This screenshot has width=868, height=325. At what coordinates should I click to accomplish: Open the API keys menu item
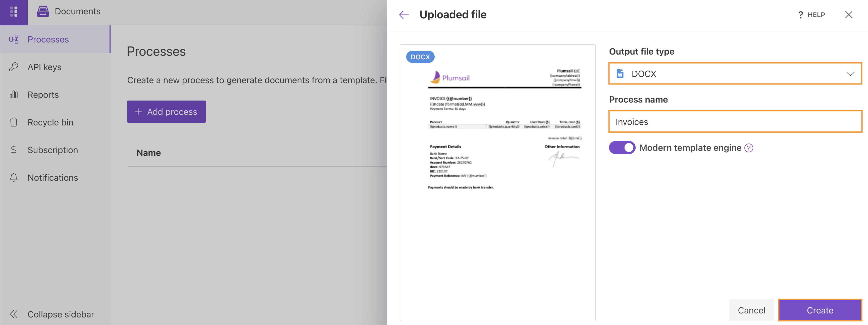tap(55, 67)
